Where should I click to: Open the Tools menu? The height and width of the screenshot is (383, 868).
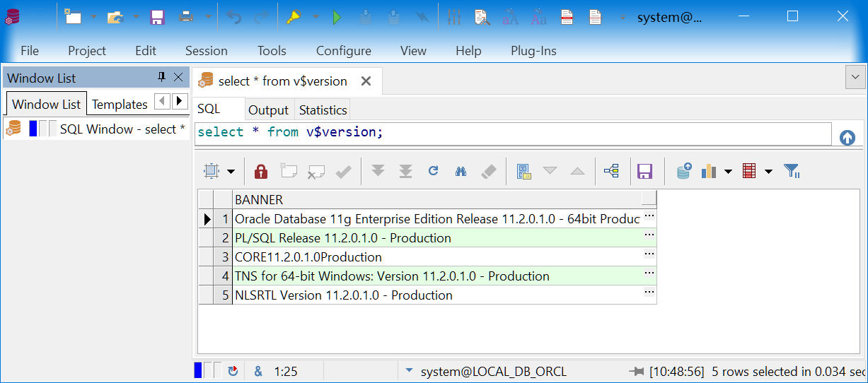click(272, 51)
